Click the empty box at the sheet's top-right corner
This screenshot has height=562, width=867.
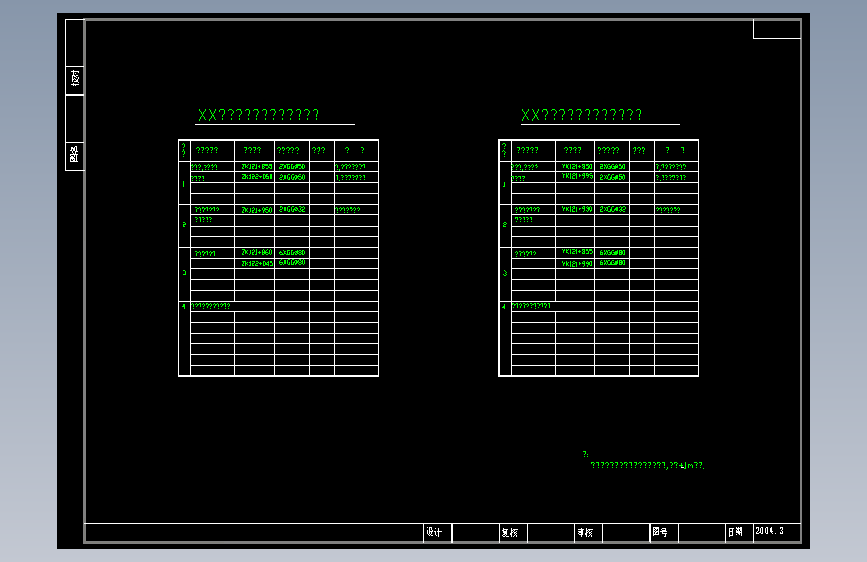tap(776, 29)
